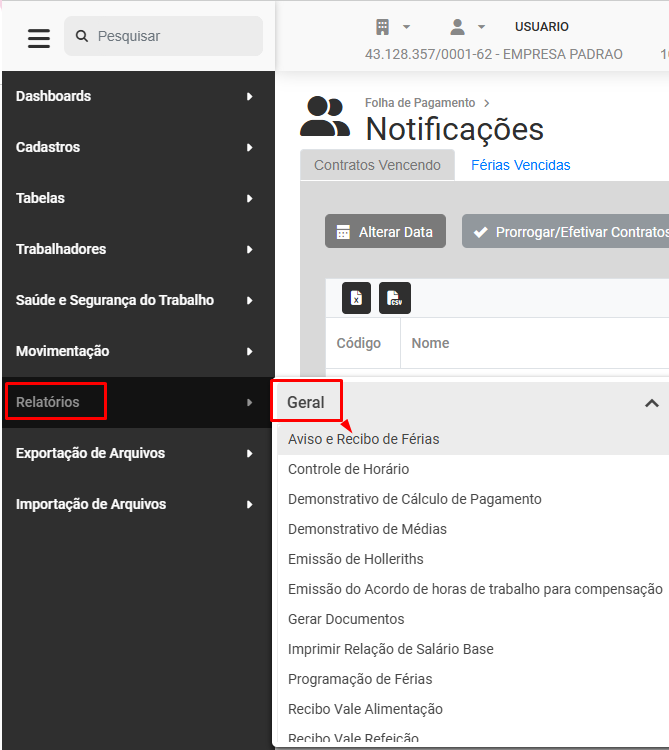Open Controle de Horário report
This screenshot has width=669, height=750.
point(349,469)
